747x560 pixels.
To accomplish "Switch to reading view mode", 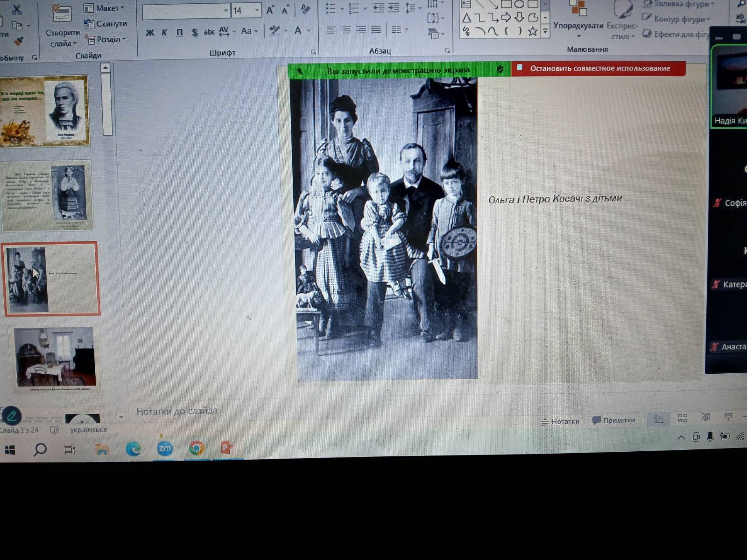I will (x=705, y=417).
